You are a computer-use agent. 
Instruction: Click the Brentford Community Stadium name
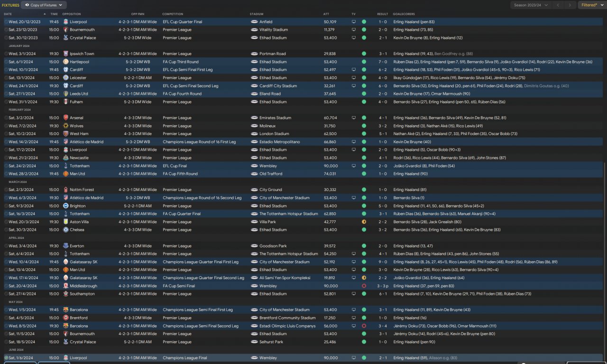tap(287, 318)
